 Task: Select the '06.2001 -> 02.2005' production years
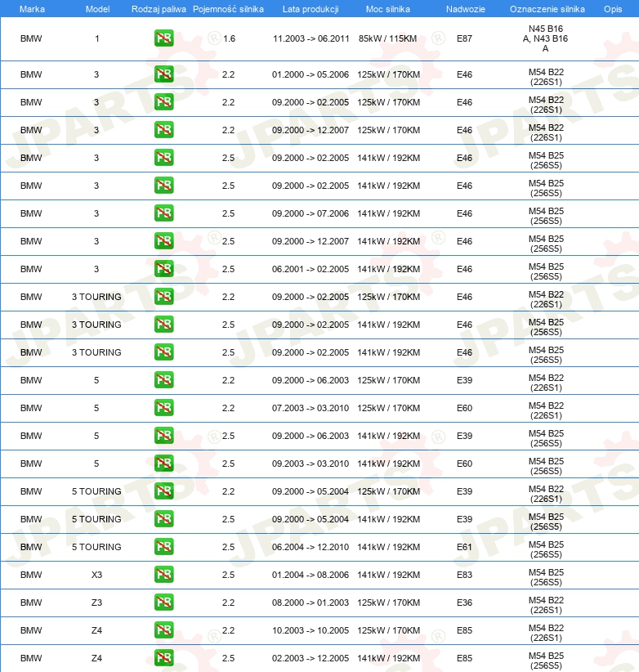(x=311, y=269)
